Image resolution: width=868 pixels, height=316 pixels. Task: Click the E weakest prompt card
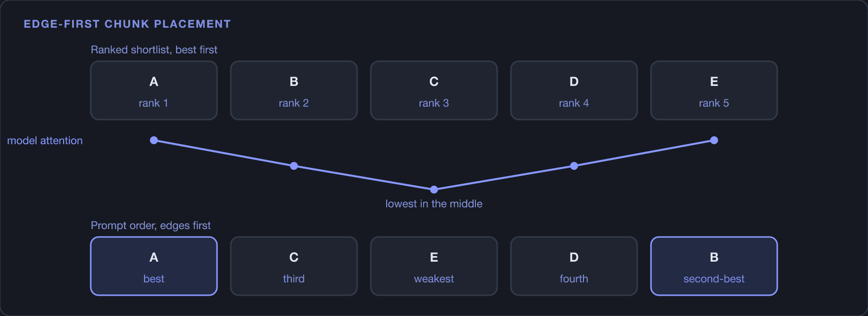(x=434, y=266)
